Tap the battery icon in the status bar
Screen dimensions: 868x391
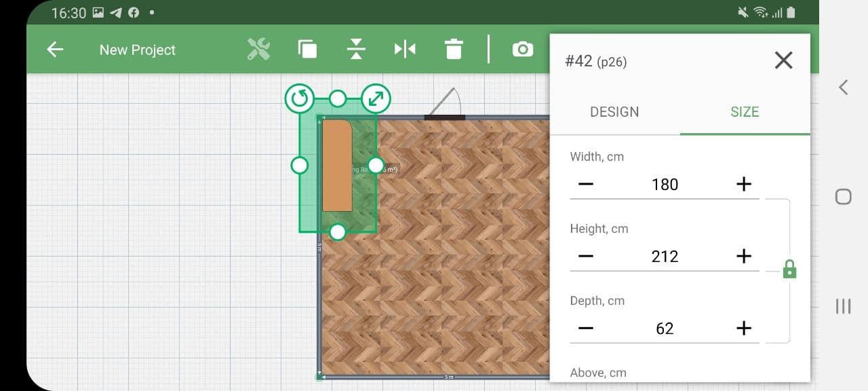pyautogui.click(x=791, y=12)
